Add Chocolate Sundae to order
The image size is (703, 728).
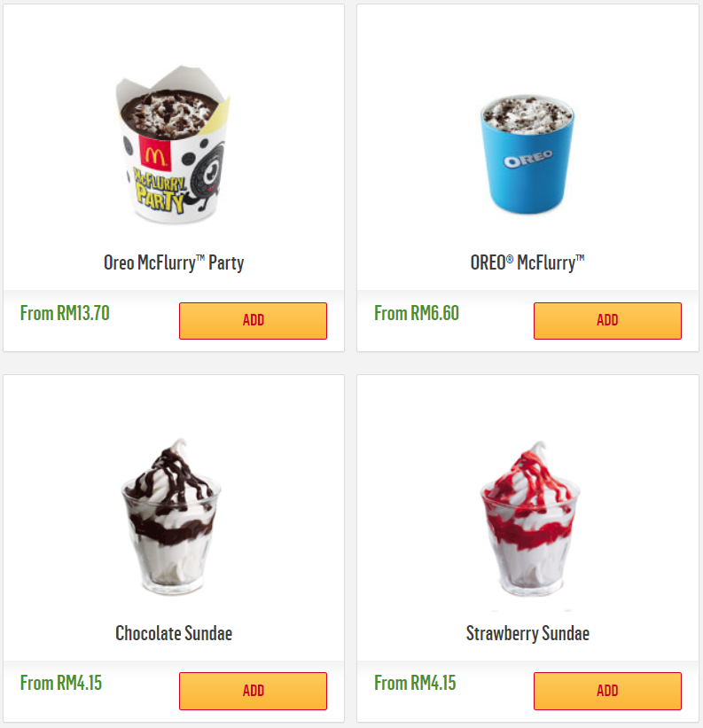point(253,691)
